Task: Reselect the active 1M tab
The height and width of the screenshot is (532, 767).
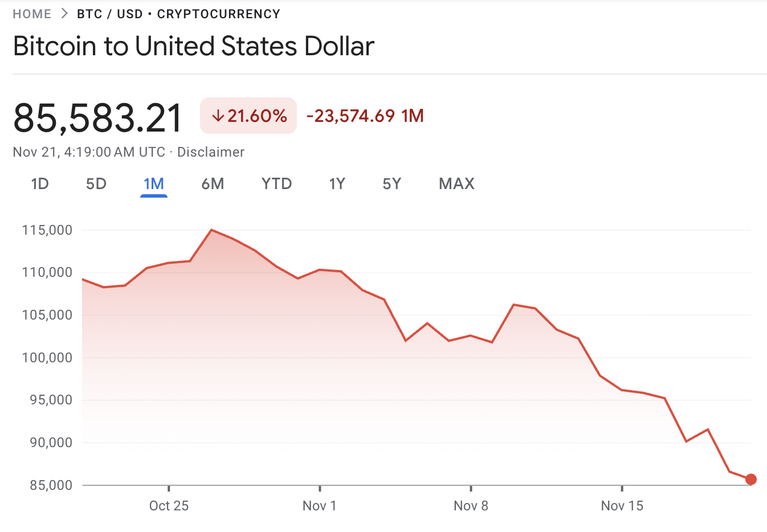Action: pyautogui.click(x=154, y=183)
